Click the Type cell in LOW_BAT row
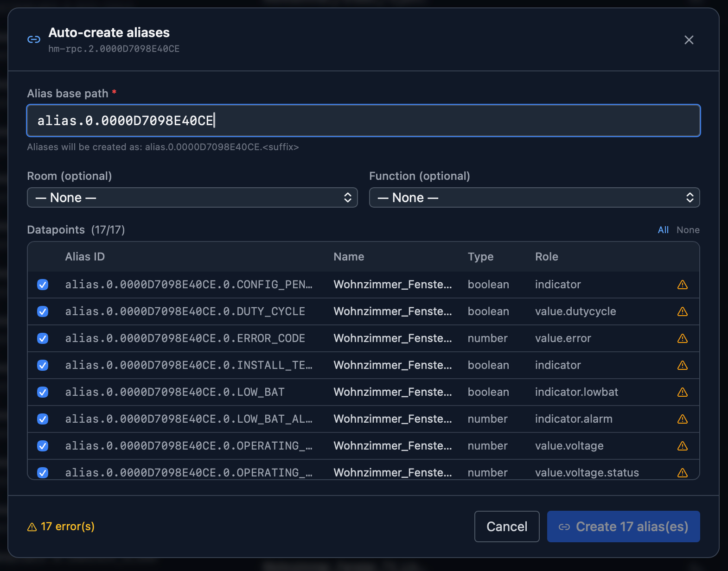Image resolution: width=728 pixels, height=571 pixels. (x=488, y=392)
